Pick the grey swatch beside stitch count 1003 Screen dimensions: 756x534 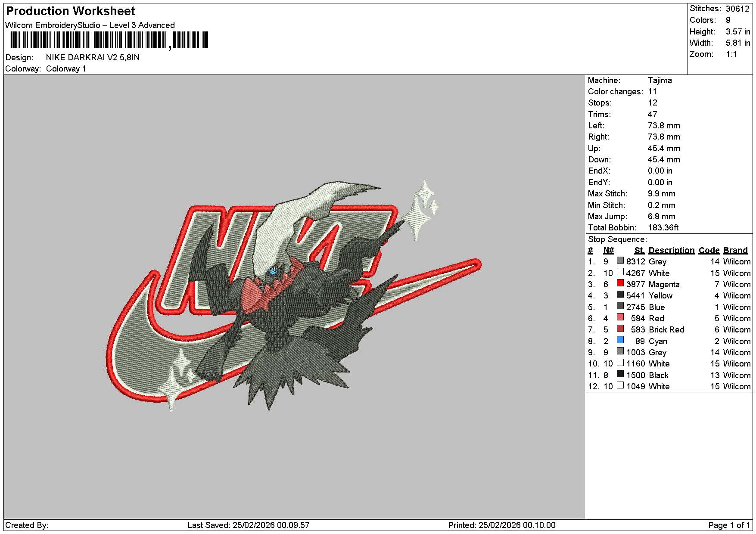[620, 351]
